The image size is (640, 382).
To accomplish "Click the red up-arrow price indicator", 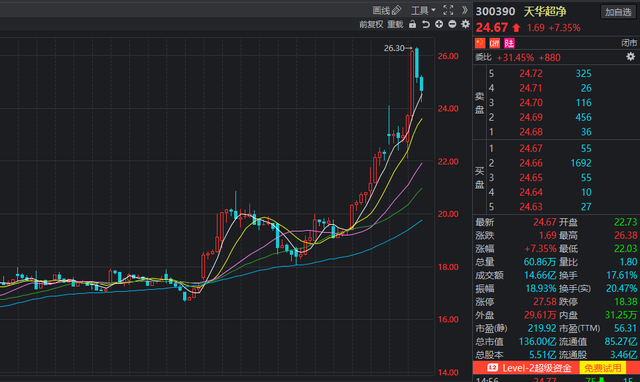I will pos(516,28).
